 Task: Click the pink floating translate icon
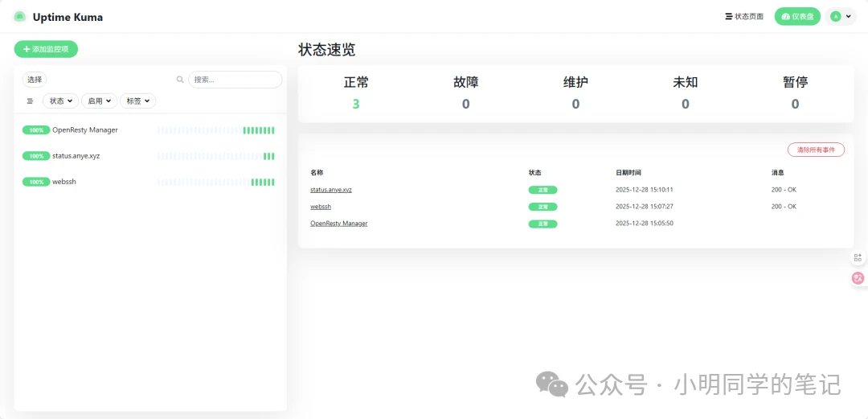tap(858, 278)
